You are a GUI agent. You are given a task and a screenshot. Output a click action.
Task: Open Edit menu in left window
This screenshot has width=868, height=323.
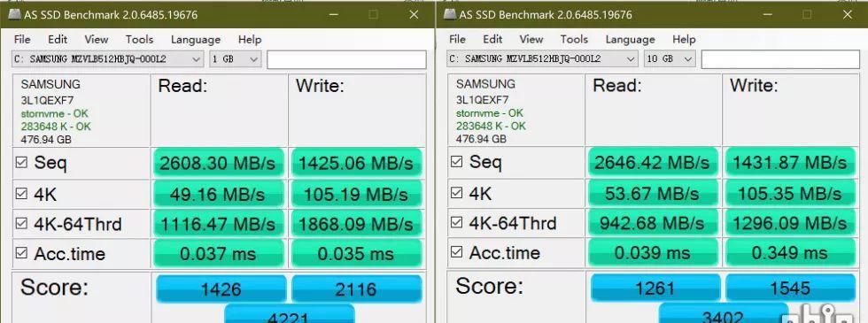tap(58, 39)
